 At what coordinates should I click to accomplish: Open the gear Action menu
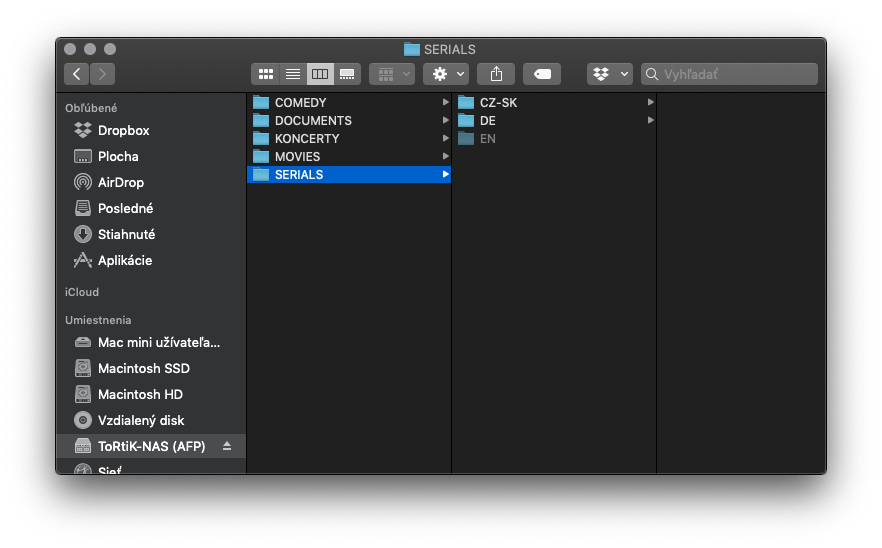446,74
